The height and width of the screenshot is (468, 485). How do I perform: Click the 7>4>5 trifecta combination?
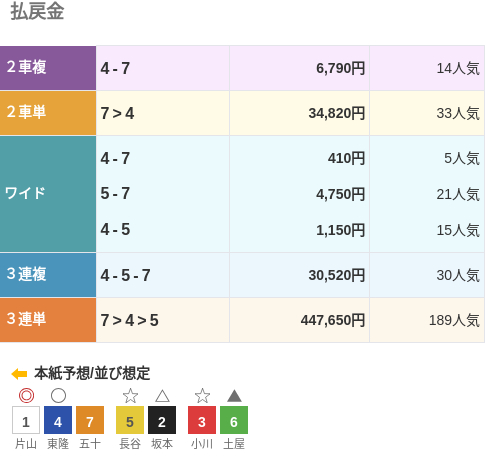point(130,320)
